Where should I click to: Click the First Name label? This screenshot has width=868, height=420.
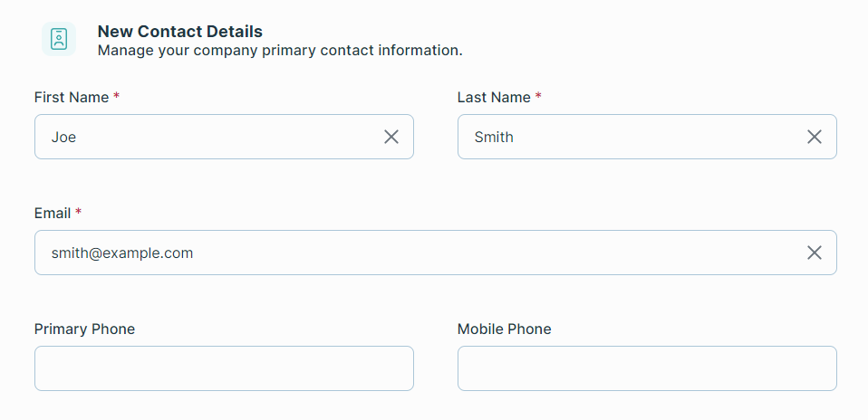point(72,97)
